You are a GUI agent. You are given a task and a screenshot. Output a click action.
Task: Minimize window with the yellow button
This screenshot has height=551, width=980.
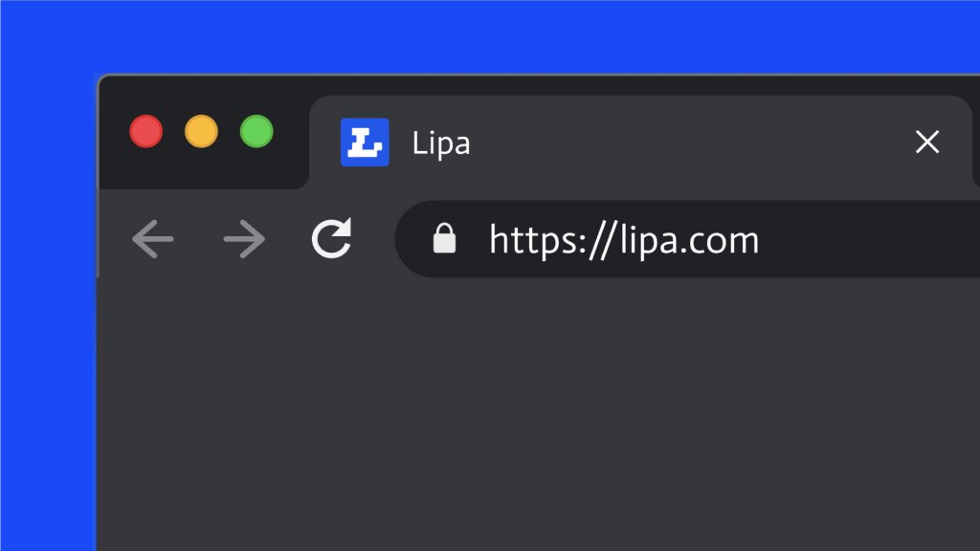click(x=201, y=131)
